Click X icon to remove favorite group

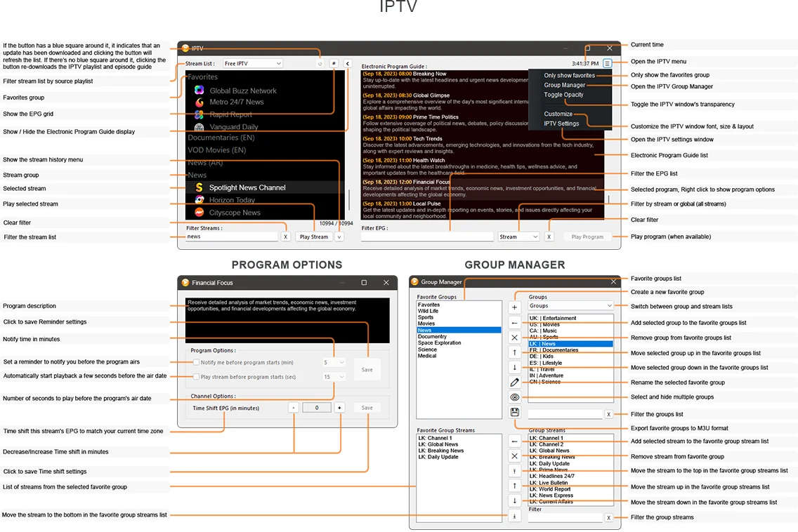point(515,338)
